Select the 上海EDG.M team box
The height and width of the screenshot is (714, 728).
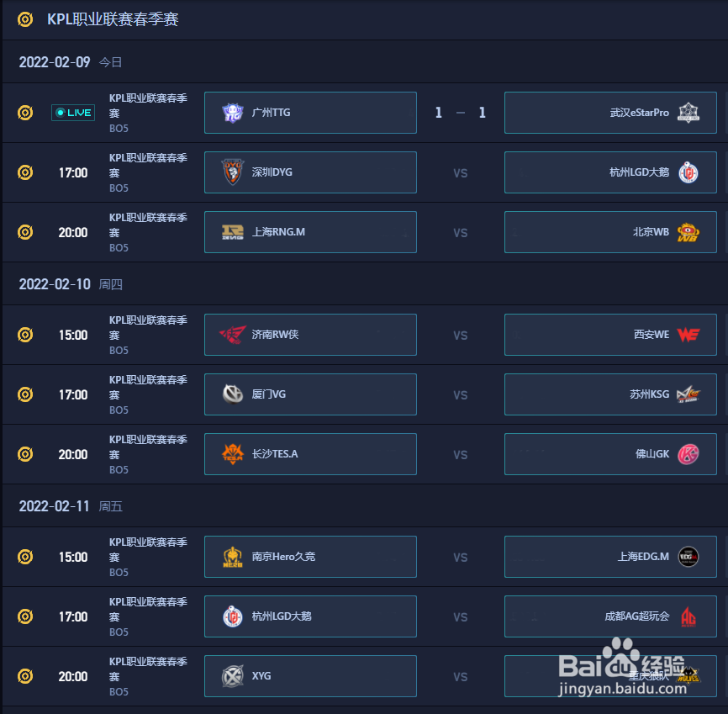point(610,557)
